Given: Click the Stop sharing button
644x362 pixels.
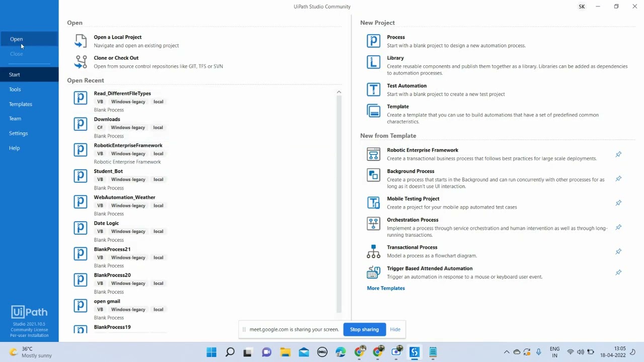Looking at the screenshot, I should [364, 329].
